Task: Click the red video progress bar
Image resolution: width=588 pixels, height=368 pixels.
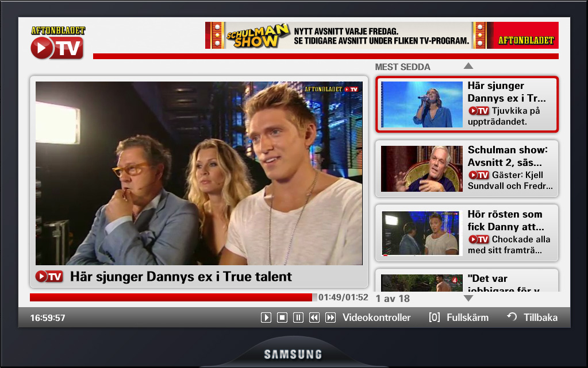Action: (x=172, y=297)
